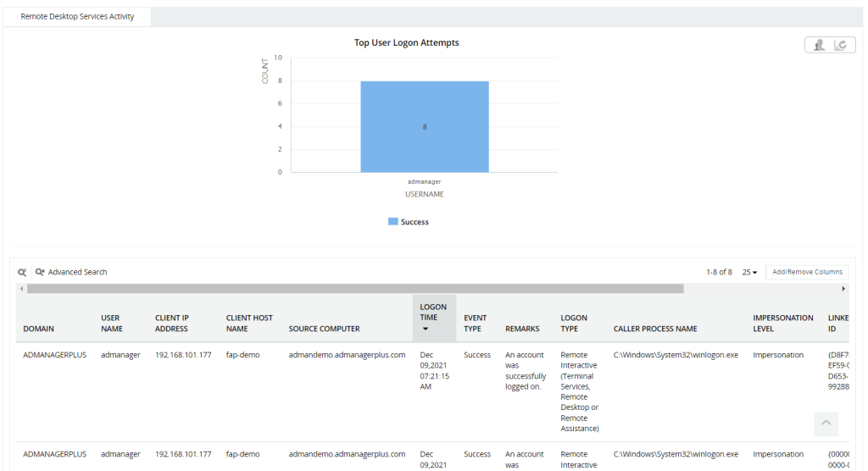The width and height of the screenshot is (868, 471).
Task: Click the horizontal scrollbar left arrow
Action: [x=21, y=289]
